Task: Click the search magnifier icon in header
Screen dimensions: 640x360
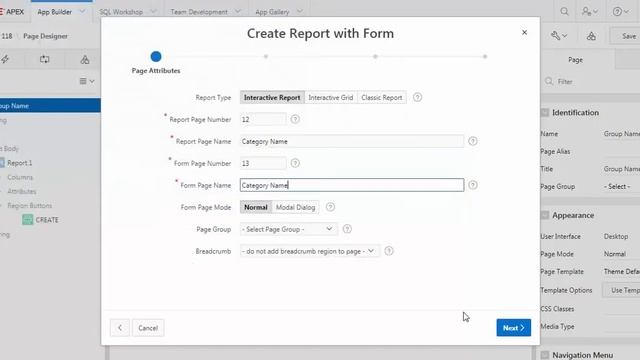Action: tap(564, 11)
